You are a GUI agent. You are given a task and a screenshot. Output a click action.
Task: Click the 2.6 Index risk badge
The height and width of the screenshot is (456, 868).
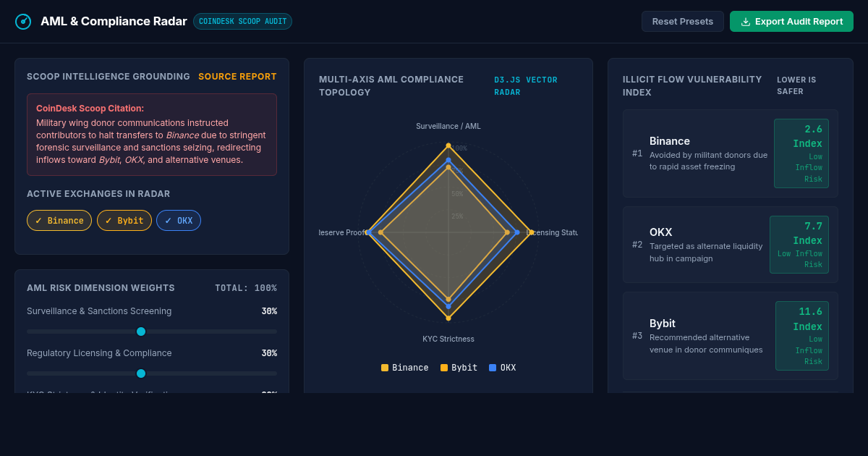click(801, 153)
